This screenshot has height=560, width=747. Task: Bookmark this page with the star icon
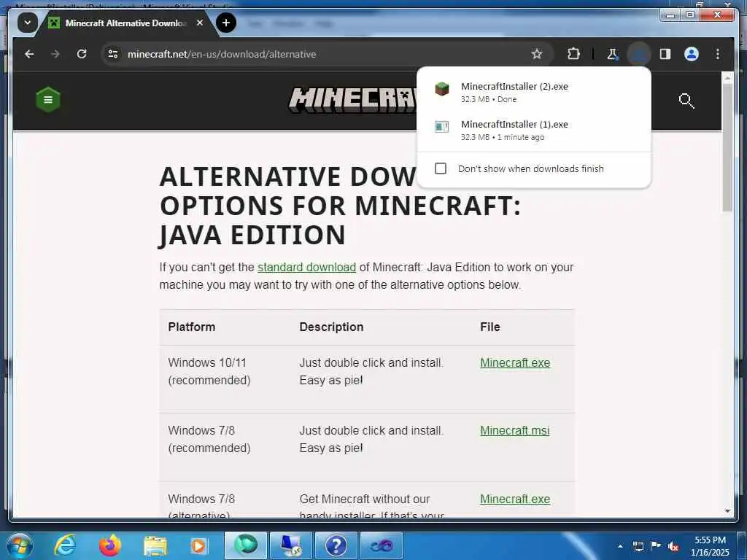537,54
